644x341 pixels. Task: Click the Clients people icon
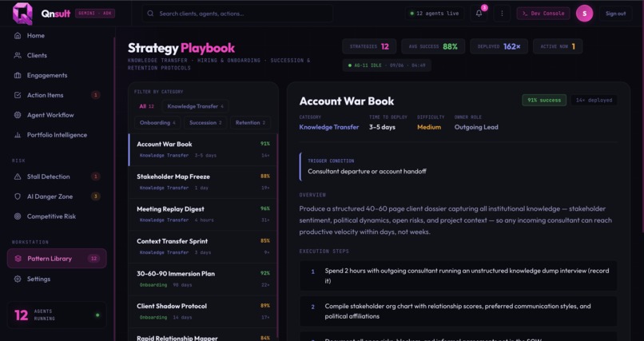point(18,55)
